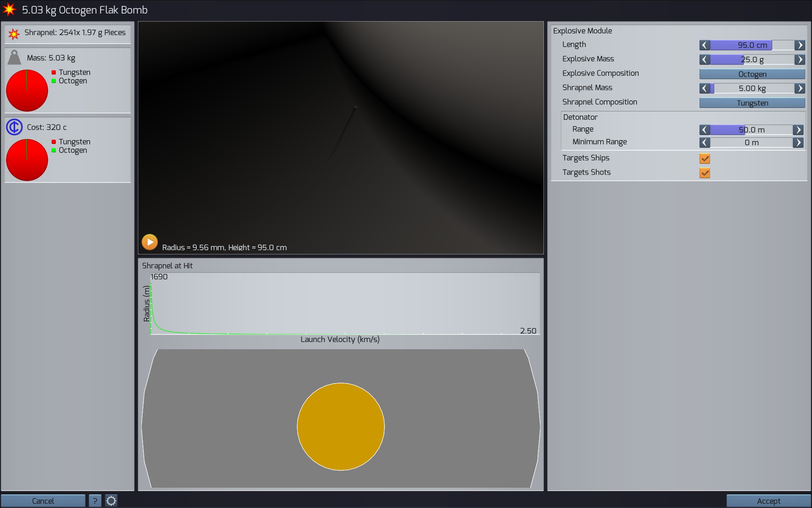Viewport: 812px width, 508px height.
Task: Click the Tungsten legend entry under Mass
Action: (x=71, y=72)
